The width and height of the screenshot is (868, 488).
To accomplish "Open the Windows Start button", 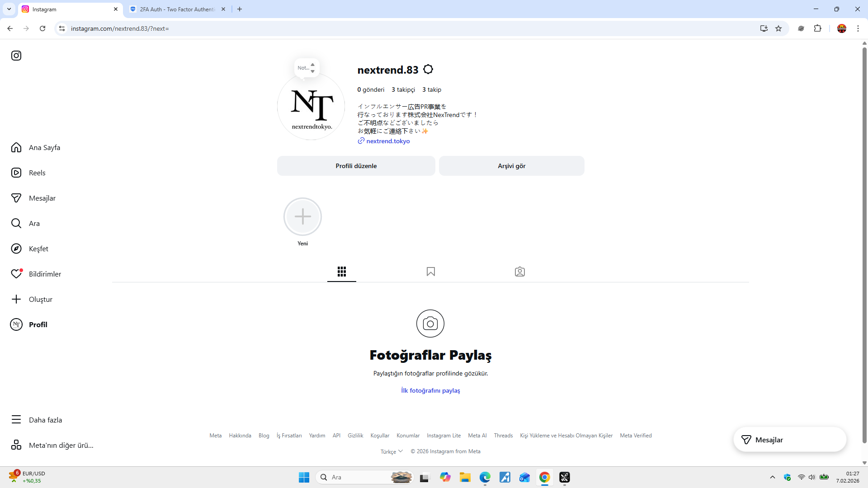I will pyautogui.click(x=304, y=477).
